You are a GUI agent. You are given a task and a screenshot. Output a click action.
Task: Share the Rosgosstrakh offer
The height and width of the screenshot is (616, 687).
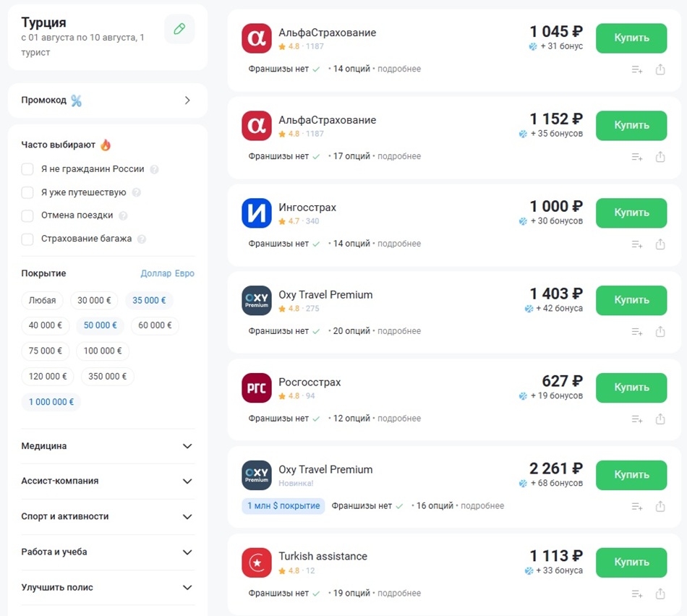click(660, 419)
